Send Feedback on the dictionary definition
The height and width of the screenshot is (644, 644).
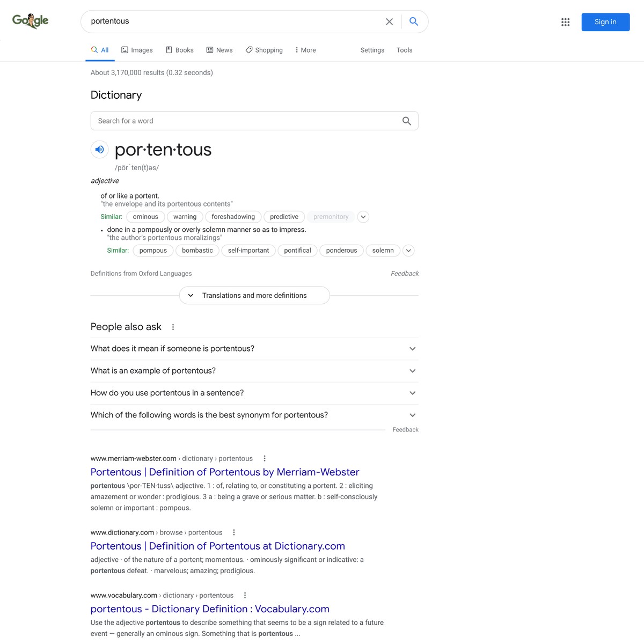click(x=404, y=273)
